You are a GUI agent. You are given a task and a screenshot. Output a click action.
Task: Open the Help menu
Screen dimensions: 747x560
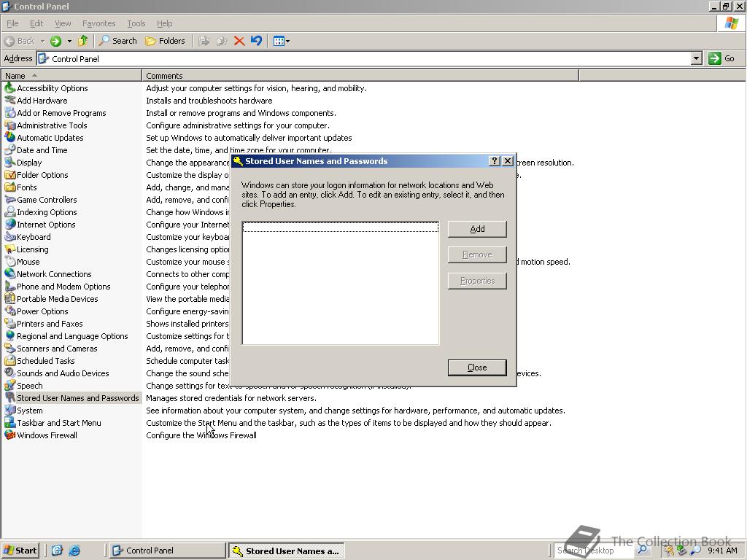(x=164, y=23)
